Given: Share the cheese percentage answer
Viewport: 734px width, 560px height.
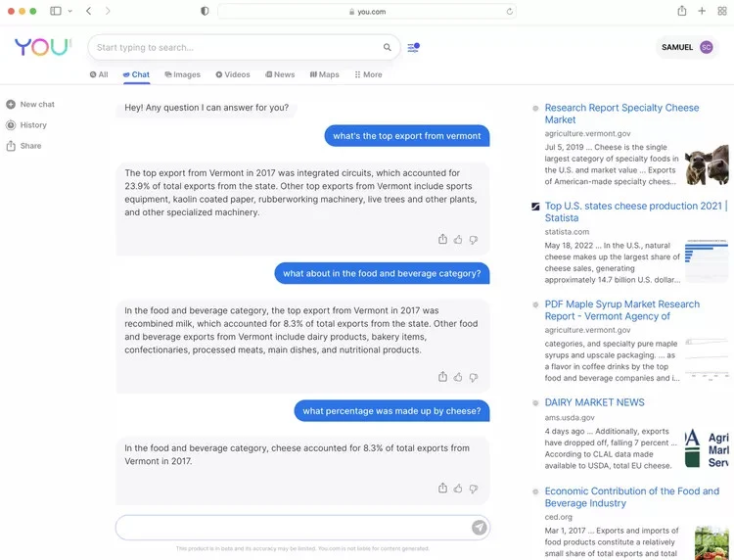Looking at the screenshot, I should (442, 489).
